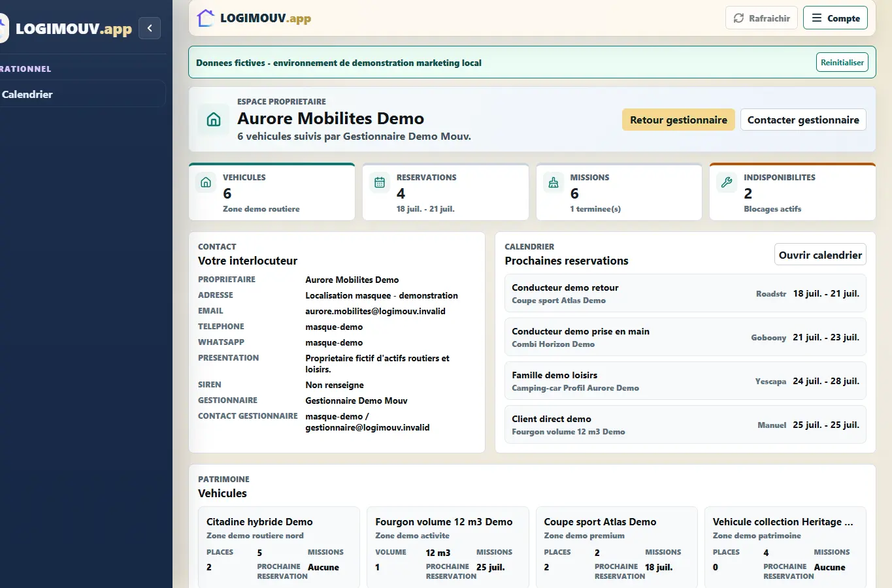892x588 pixels.
Task: Click the email aurore.mobilites@logimouv.invalid
Action: tap(375, 311)
